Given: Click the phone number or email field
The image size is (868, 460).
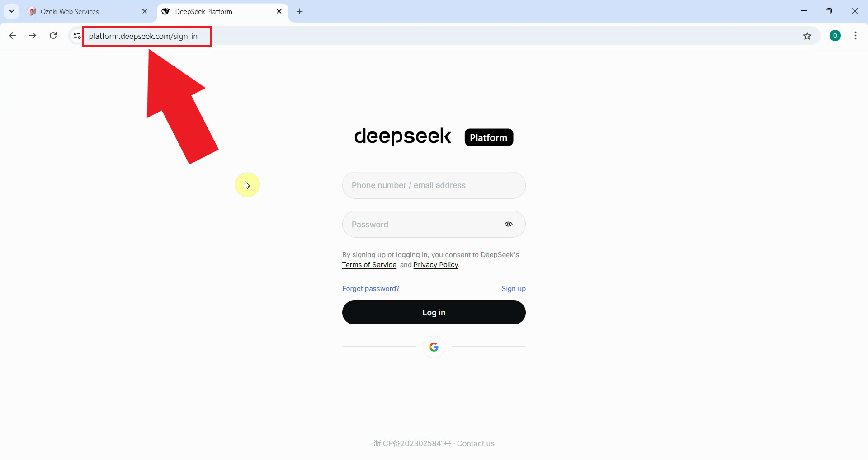Looking at the screenshot, I should tap(434, 185).
